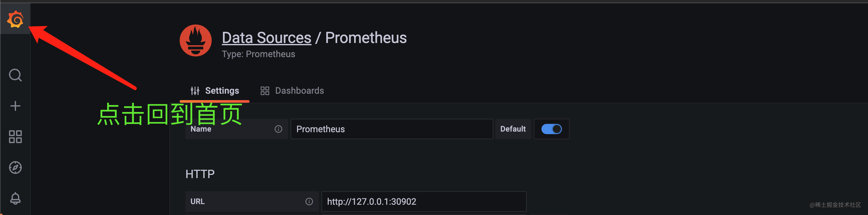Click the Name input containing Prometheus
This screenshot has height=215, width=868.
click(x=392, y=129)
